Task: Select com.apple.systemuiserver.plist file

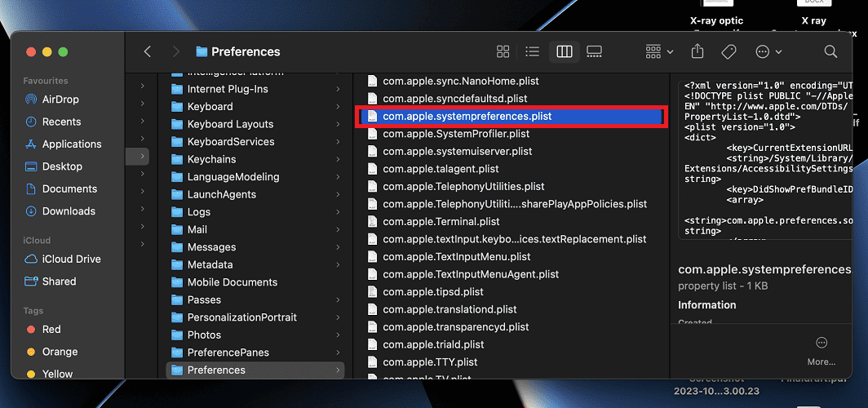Action: [457, 151]
